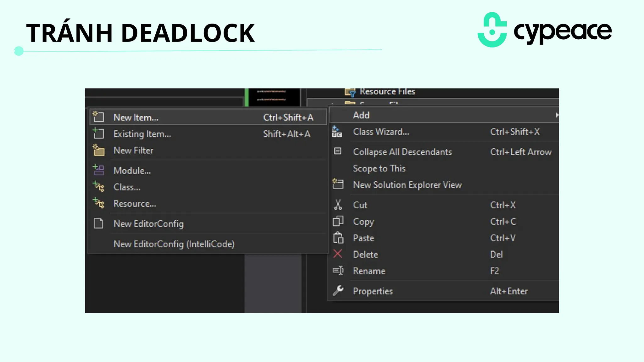Click the New Item icon
This screenshot has width=644, height=362.
point(98,117)
